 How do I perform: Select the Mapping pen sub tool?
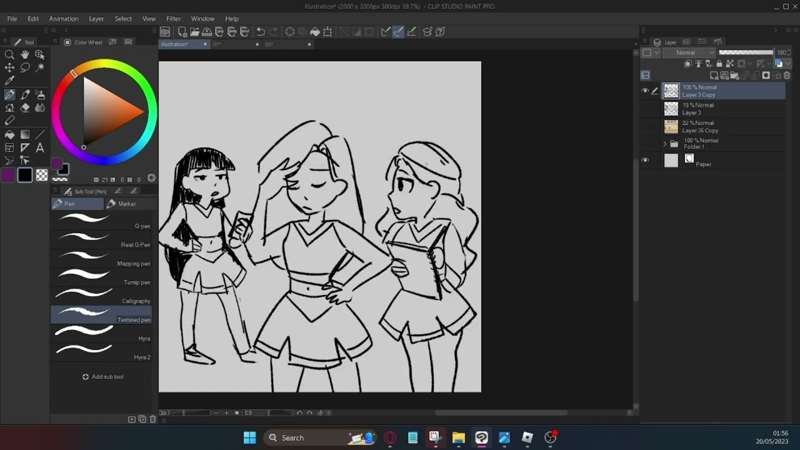pos(102,259)
